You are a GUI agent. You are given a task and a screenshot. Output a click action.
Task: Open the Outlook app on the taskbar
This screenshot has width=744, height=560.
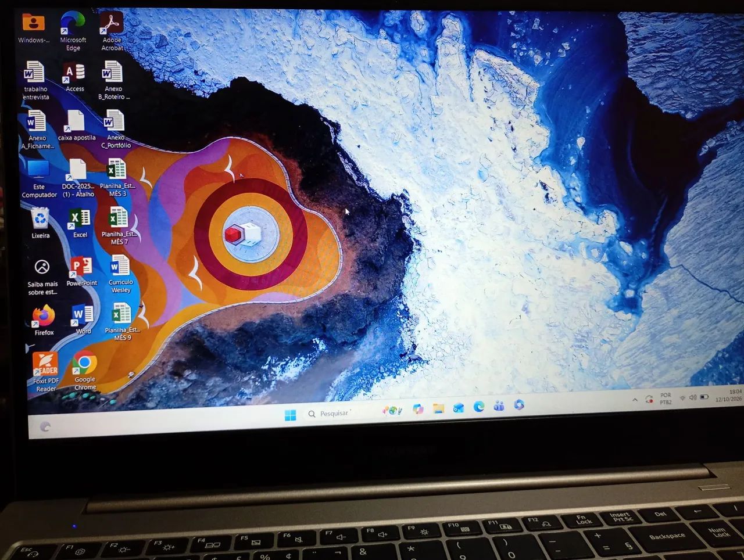[459, 408]
